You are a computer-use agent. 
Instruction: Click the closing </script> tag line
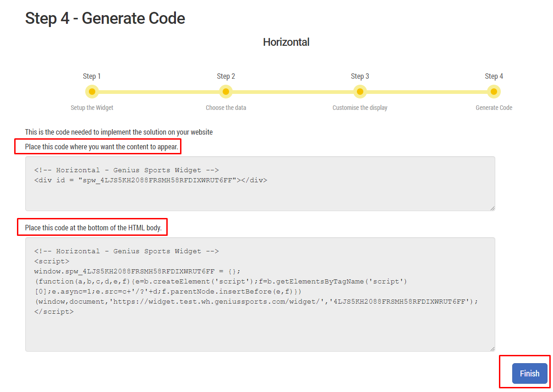tap(54, 311)
